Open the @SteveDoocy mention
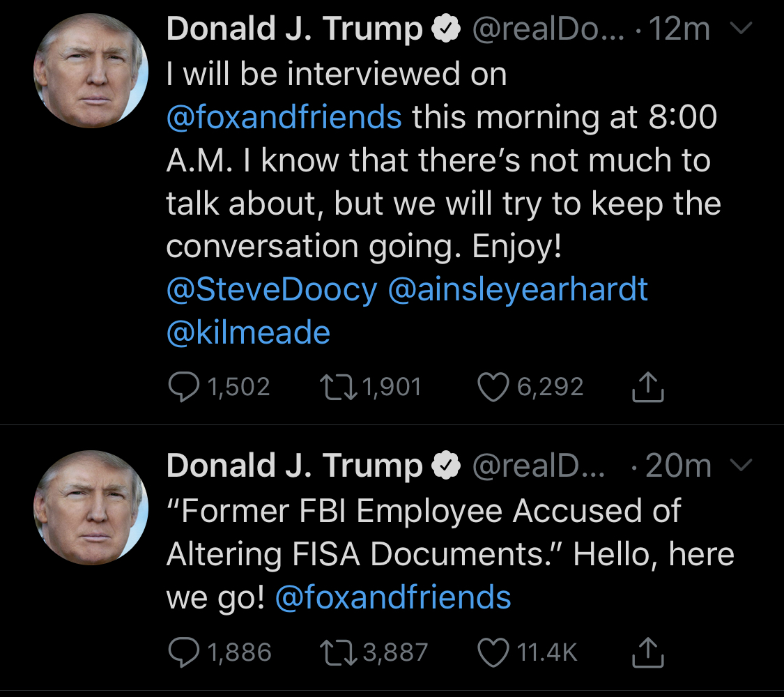 (x=272, y=290)
